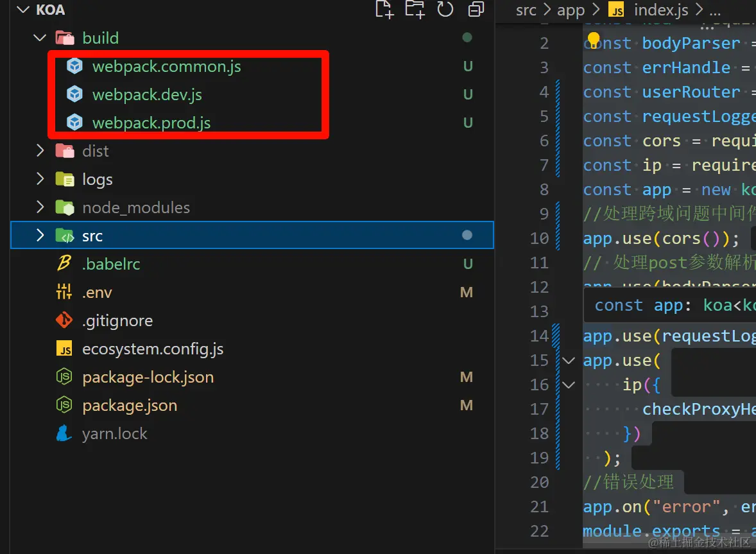
Task: Open yarn.lock file
Action: click(x=115, y=433)
